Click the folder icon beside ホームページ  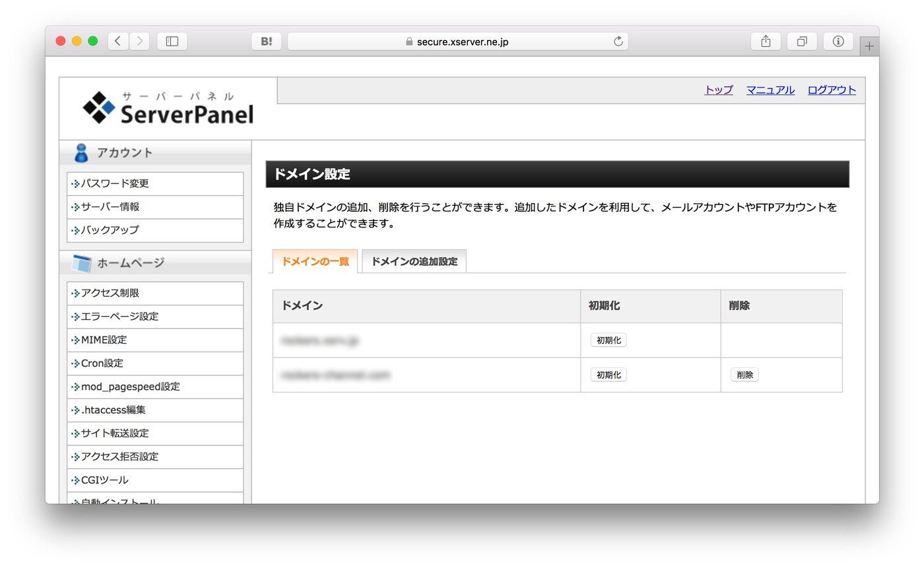(82, 263)
